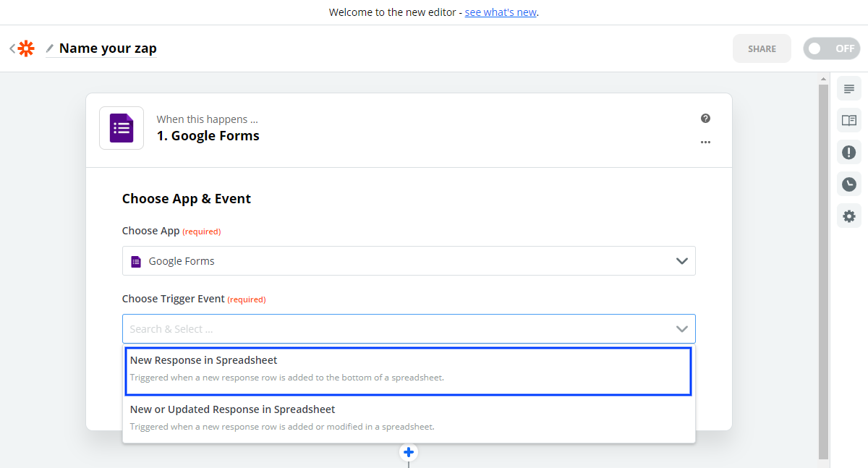Collapse the Choose Trigger Event dropdown arrow

coord(681,329)
